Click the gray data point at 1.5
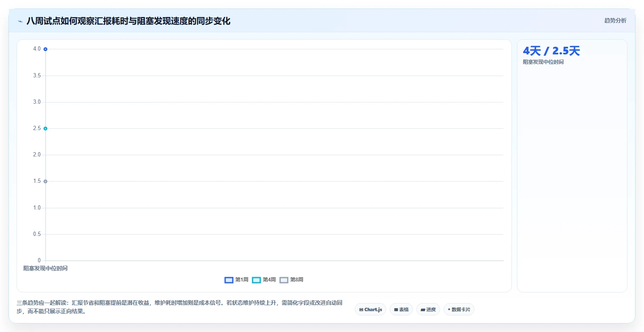Image resolution: width=644 pixels, height=332 pixels. (x=45, y=182)
